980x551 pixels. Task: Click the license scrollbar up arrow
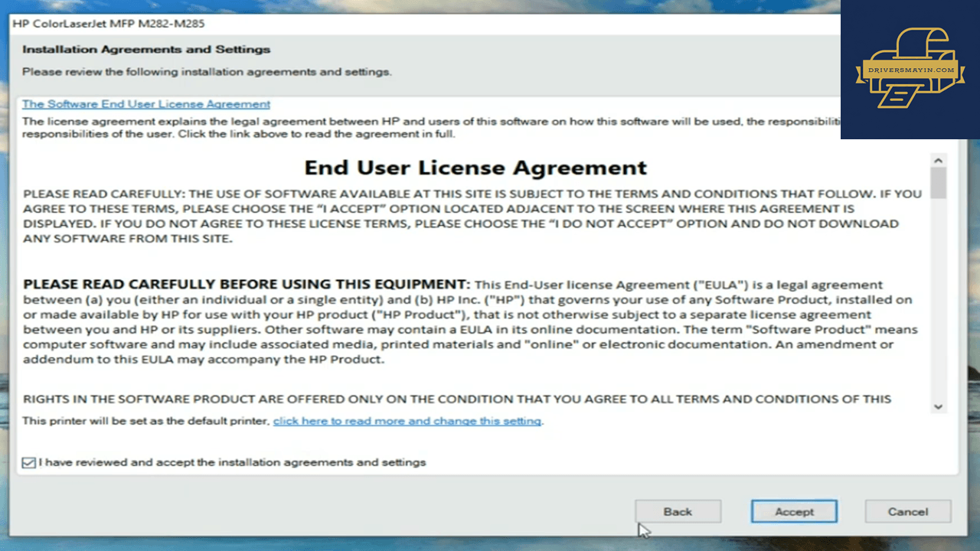939,161
